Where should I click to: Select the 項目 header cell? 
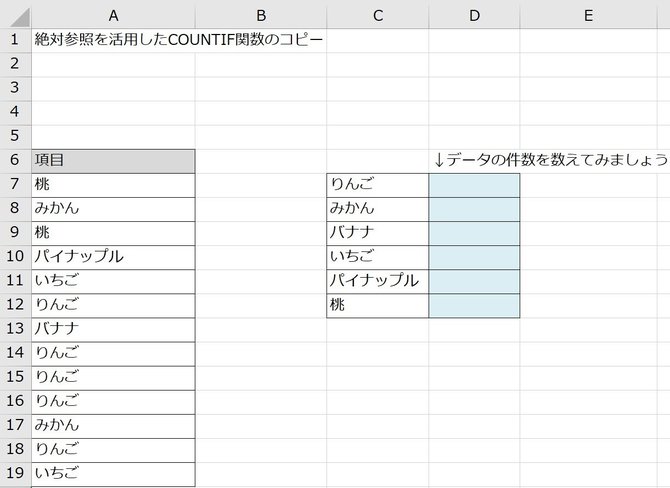[x=113, y=161]
